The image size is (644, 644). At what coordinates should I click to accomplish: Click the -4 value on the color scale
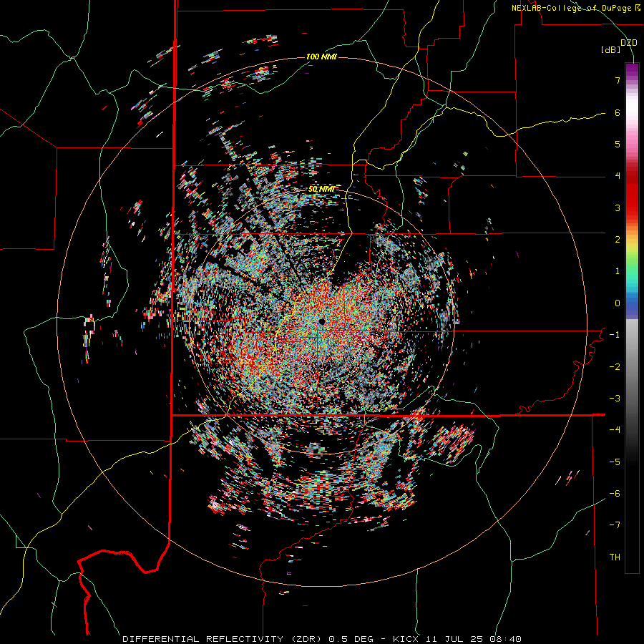click(x=615, y=430)
